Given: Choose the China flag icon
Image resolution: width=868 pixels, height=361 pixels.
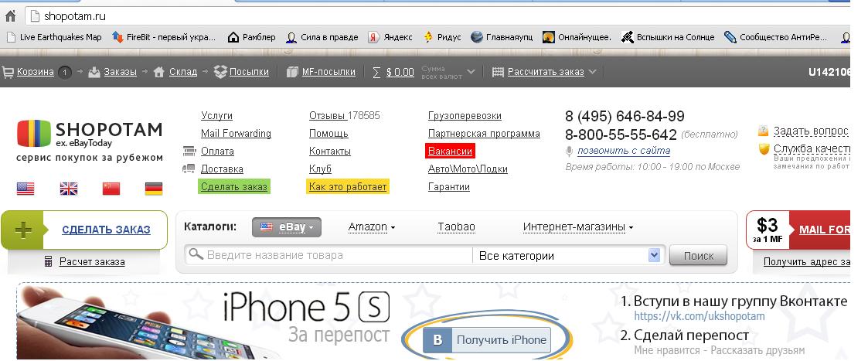Looking at the screenshot, I should pyautogui.click(x=111, y=189).
